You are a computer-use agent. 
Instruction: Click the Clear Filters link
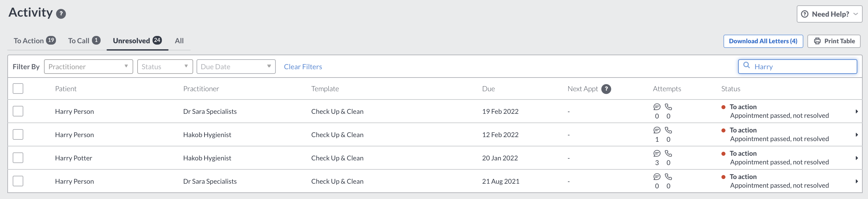[x=302, y=67]
